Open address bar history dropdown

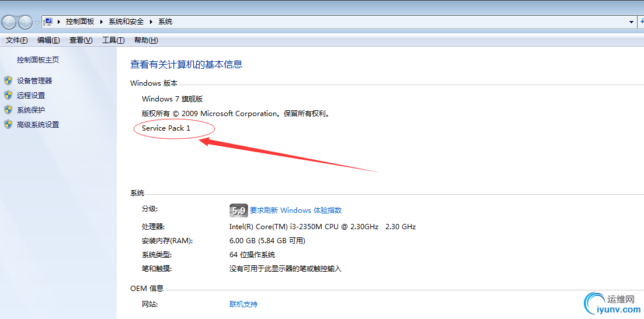click(631, 22)
